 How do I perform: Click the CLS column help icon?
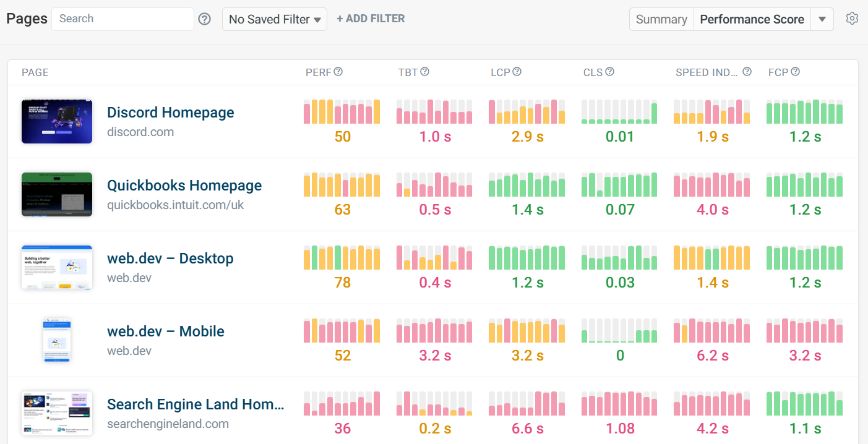[x=609, y=72]
